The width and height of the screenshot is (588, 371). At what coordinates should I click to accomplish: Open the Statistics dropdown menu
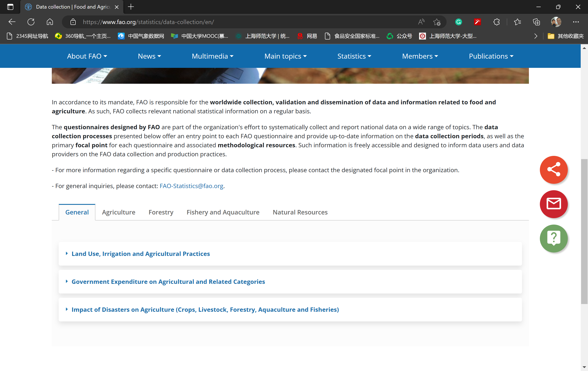pos(354,56)
